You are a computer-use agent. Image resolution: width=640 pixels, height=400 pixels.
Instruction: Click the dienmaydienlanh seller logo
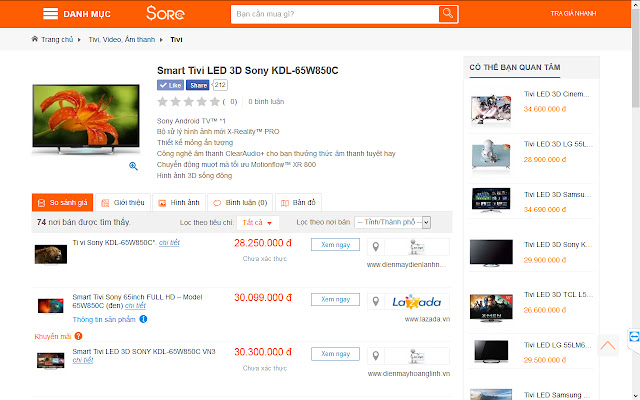click(417, 247)
